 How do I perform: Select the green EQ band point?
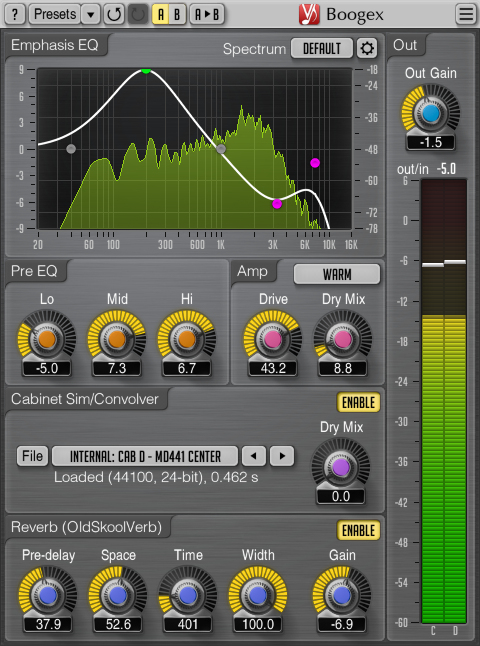pos(146,70)
